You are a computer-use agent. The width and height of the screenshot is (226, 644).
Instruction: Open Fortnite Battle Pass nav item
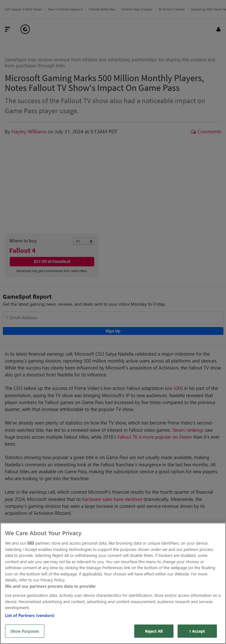102,9
